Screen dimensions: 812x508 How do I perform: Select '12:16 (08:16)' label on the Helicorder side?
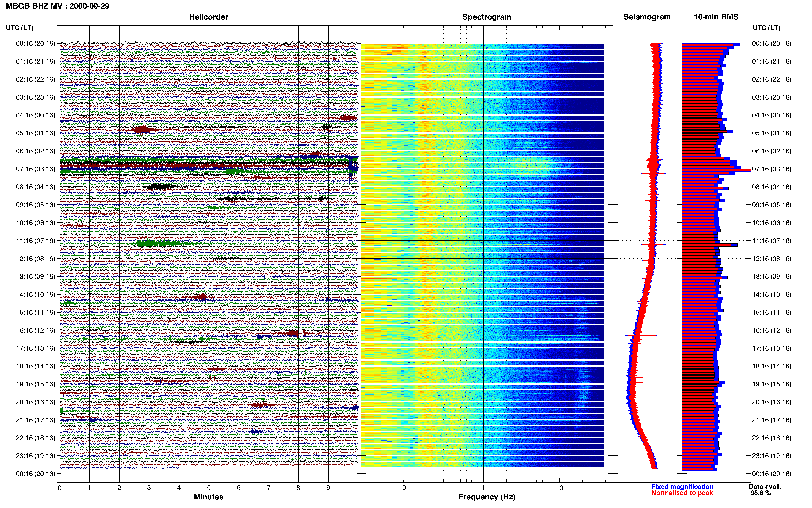(x=36, y=259)
